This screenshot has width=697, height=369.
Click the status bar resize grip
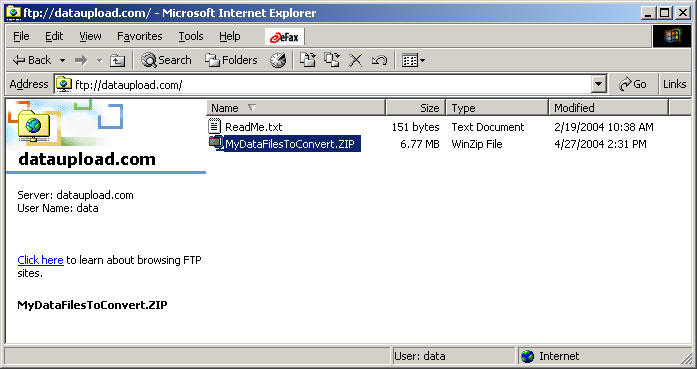(687, 358)
